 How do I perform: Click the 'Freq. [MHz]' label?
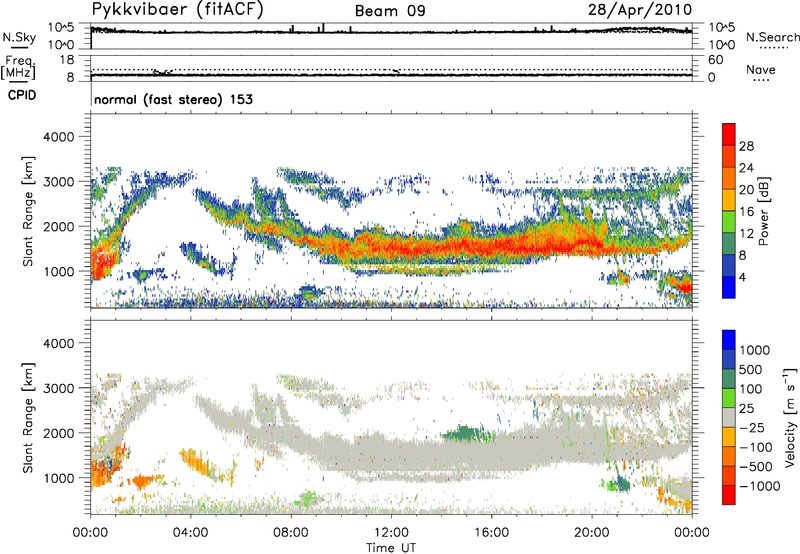19,67
